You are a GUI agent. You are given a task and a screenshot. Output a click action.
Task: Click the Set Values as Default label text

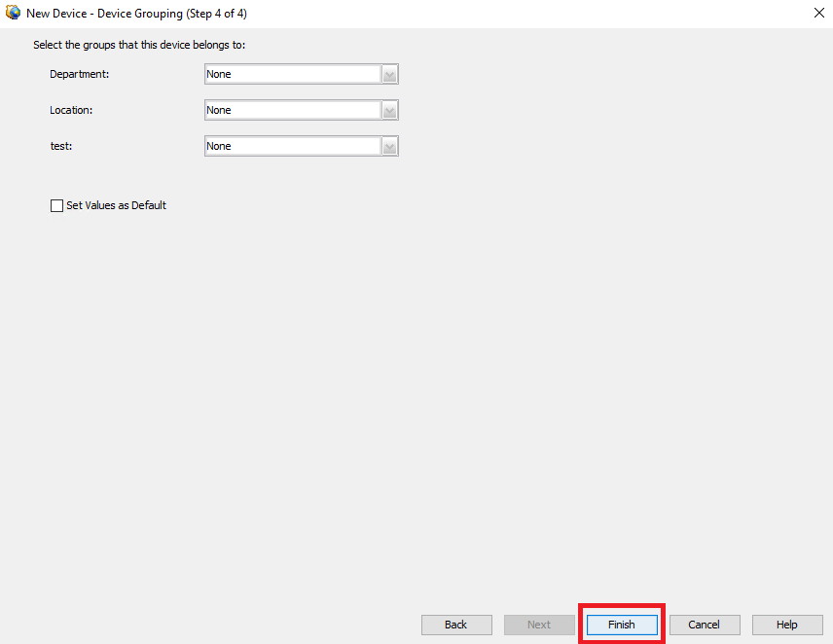(x=117, y=205)
